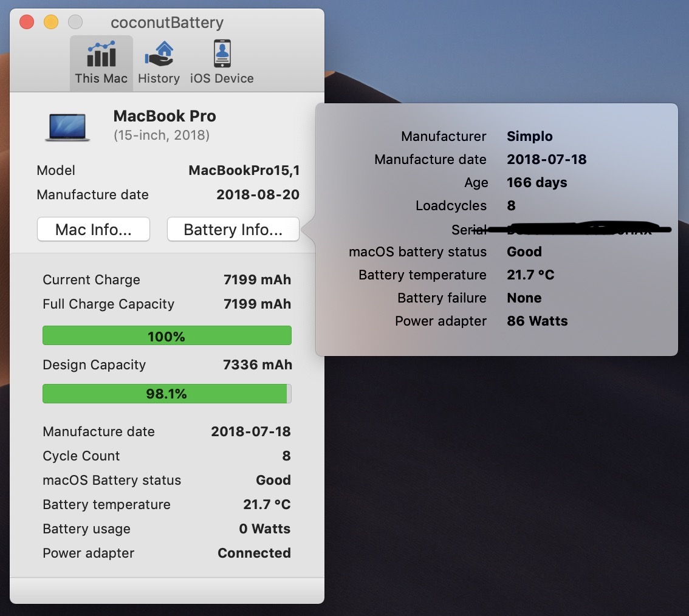The width and height of the screenshot is (689, 616).
Task: Click the Cycle Count label
Action: click(81, 456)
